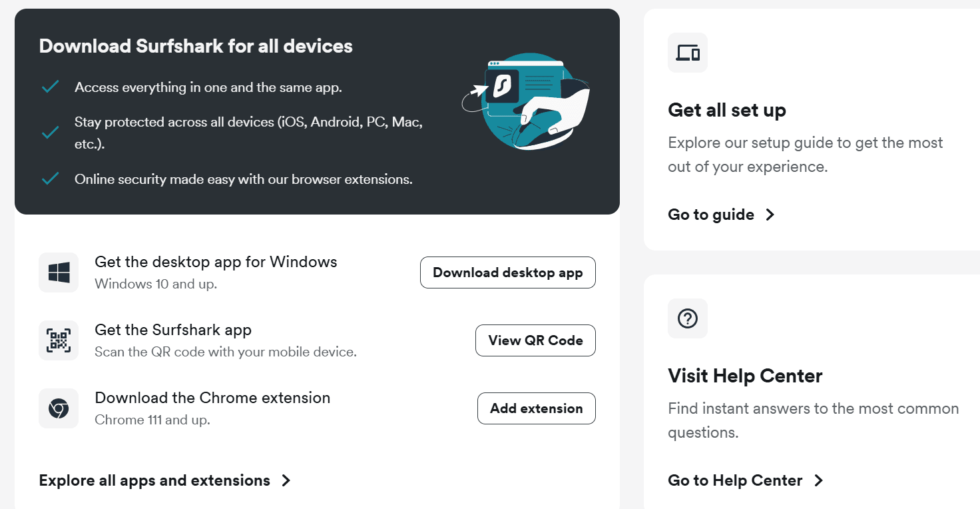The height and width of the screenshot is (509, 980).
Task: Click the Get the Surfshark app heading
Action: [173, 329]
